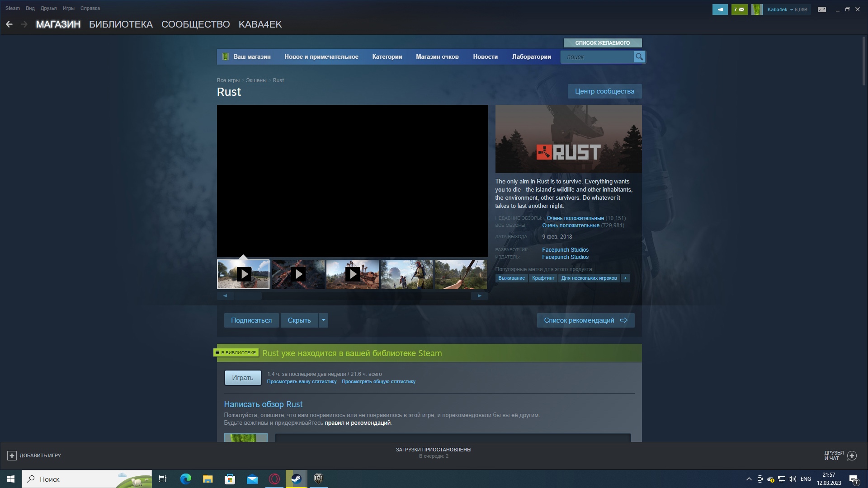This screenshot has height=488, width=868.
Task: Open Просмотреть вашу статистику link
Action: (302, 382)
